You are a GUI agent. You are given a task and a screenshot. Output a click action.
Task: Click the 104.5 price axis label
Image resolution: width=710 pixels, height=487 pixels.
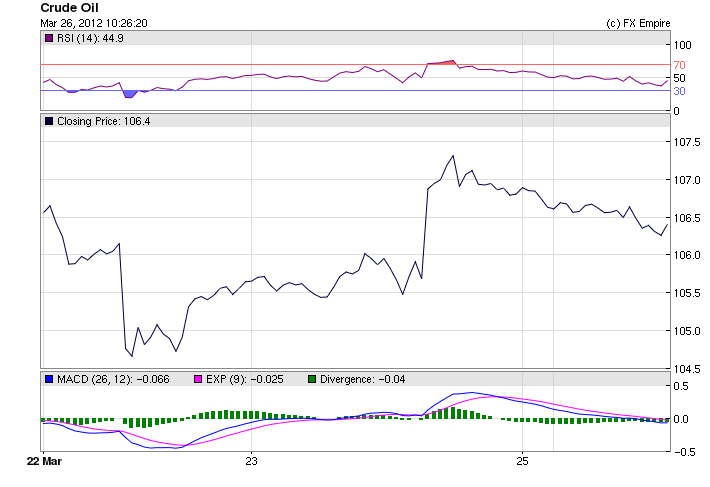687,369
